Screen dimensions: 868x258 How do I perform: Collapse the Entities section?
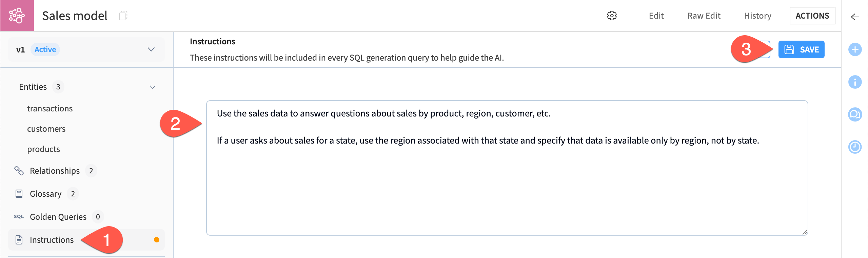point(152,87)
